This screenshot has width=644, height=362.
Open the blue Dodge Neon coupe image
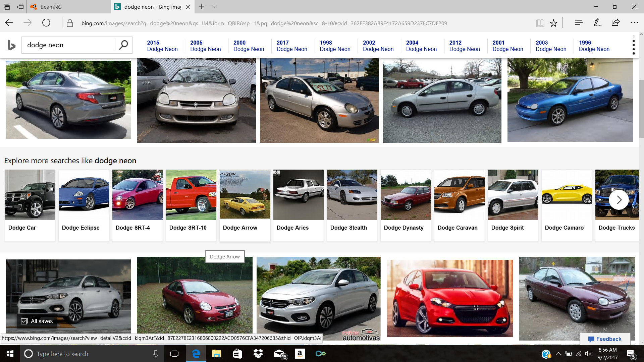click(570, 100)
